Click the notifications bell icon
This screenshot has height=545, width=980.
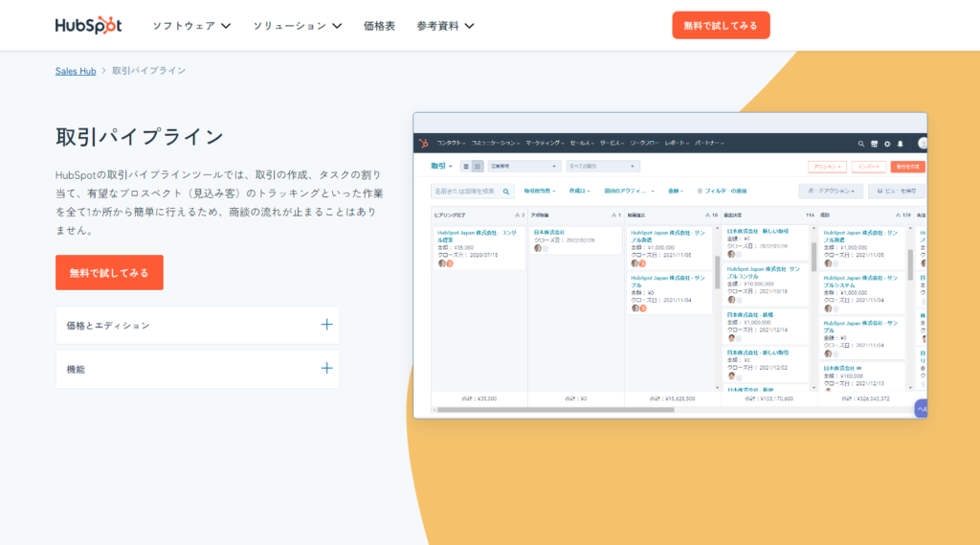pos(900,144)
